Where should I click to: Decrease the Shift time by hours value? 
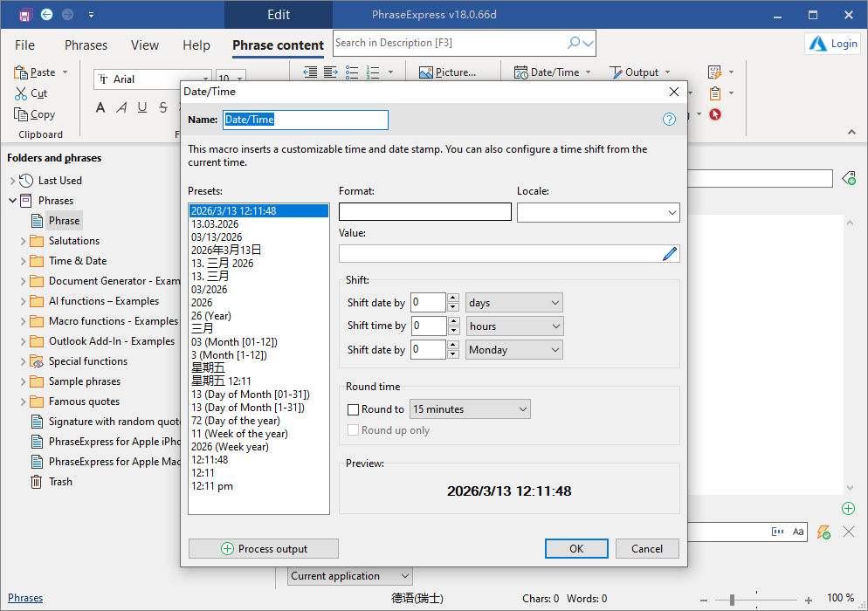tap(452, 331)
